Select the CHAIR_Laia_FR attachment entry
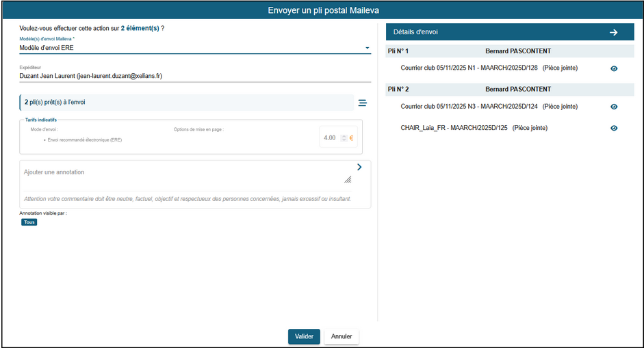The width and height of the screenshot is (644, 348). click(x=474, y=128)
